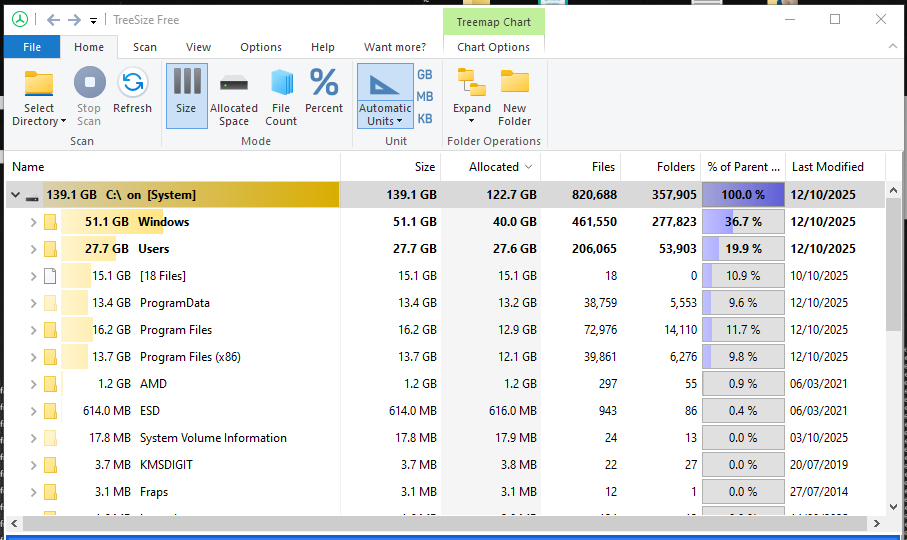
Task: Click the Stop Scan button
Action: point(89,96)
